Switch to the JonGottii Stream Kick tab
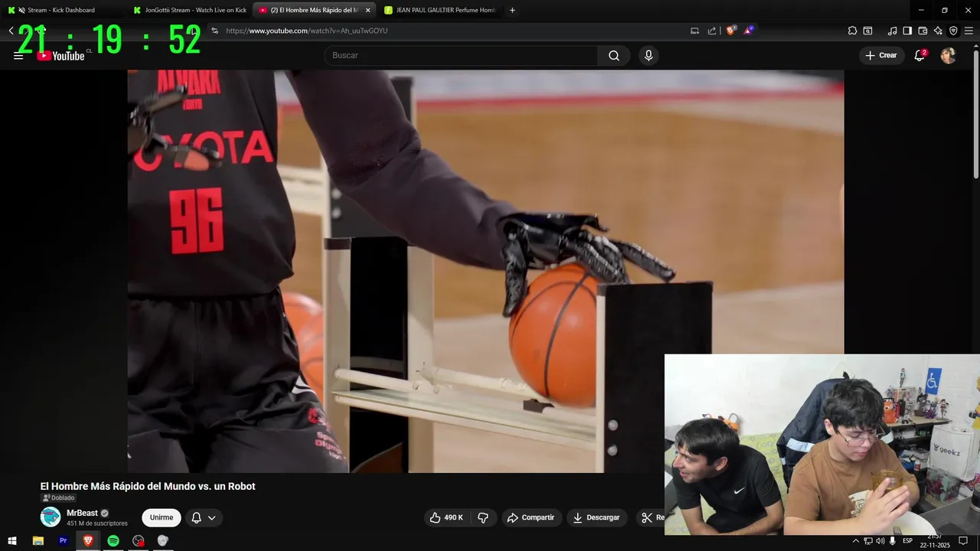 [x=189, y=10]
